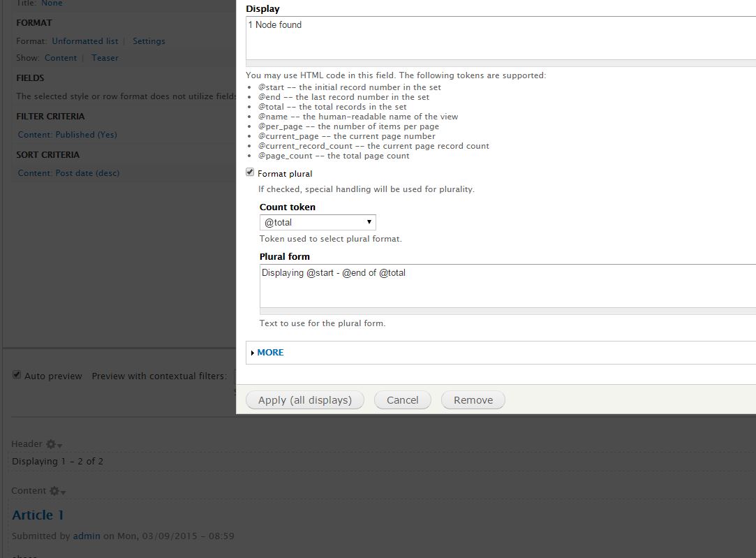Viewport: 756px width, 558px height.
Task: Open dropdown arrow beside Header gear
Action: tap(59, 446)
